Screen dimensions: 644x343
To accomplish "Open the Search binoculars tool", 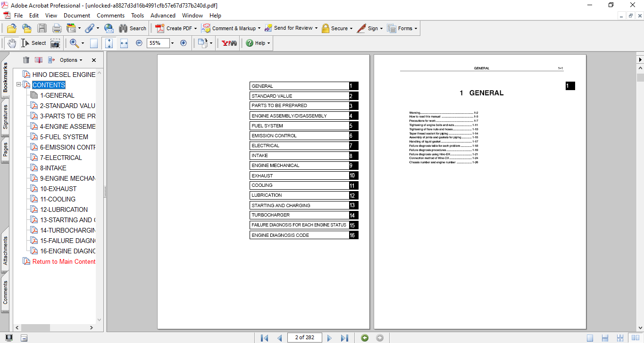I will tap(132, 28).
